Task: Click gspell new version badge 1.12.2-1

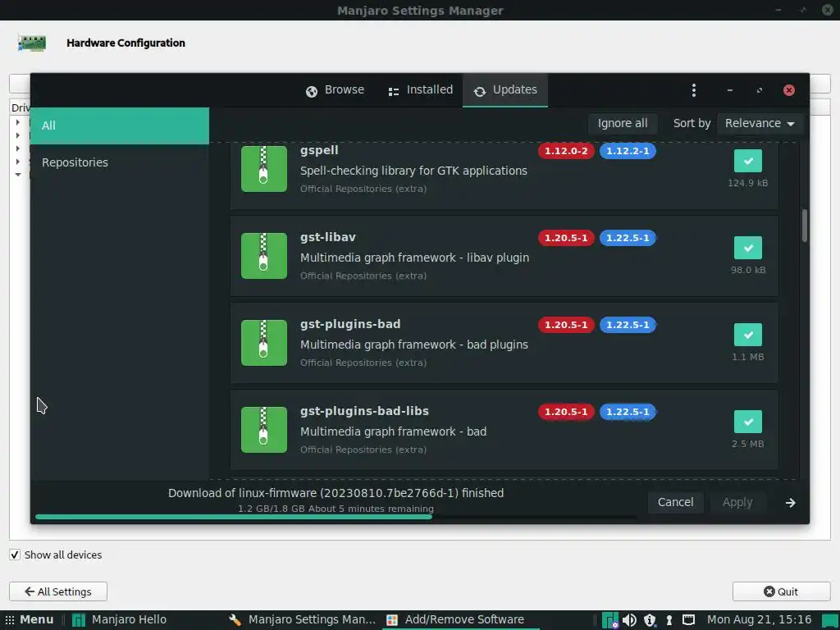Action: (x=628, y=151)
